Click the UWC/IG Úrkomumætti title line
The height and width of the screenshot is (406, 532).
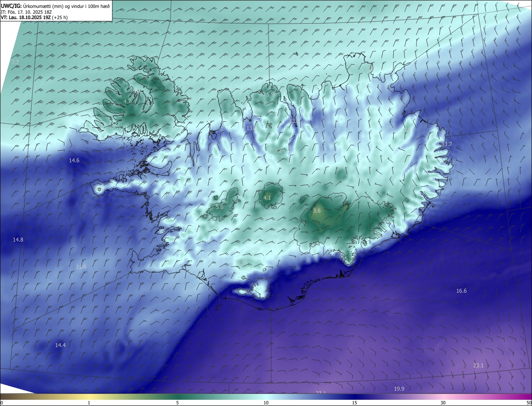point(55,6)
